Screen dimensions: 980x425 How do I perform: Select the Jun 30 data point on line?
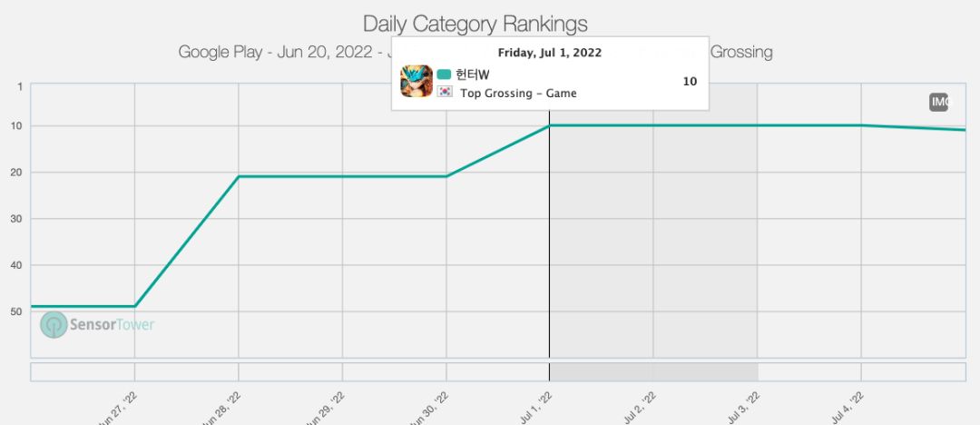click(446, 176)
